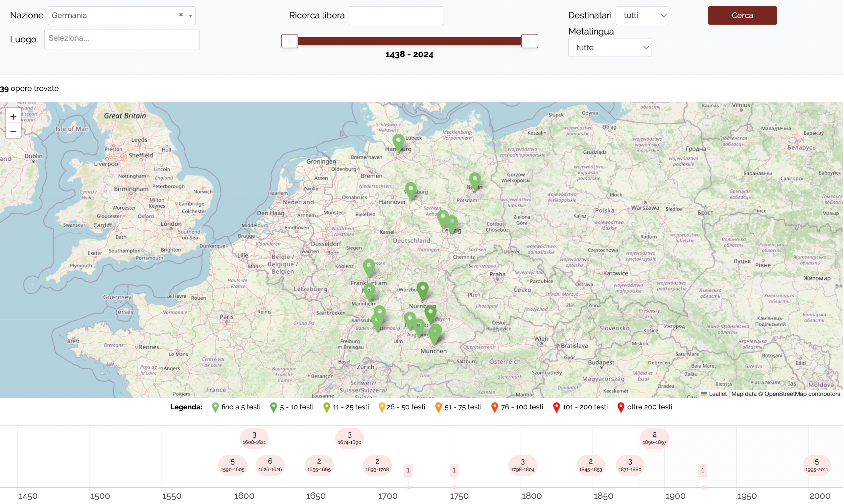The width and height of the screenshot is (844, 504).
Task: Click the right handle of year slider
Action: tap(530, 41)
